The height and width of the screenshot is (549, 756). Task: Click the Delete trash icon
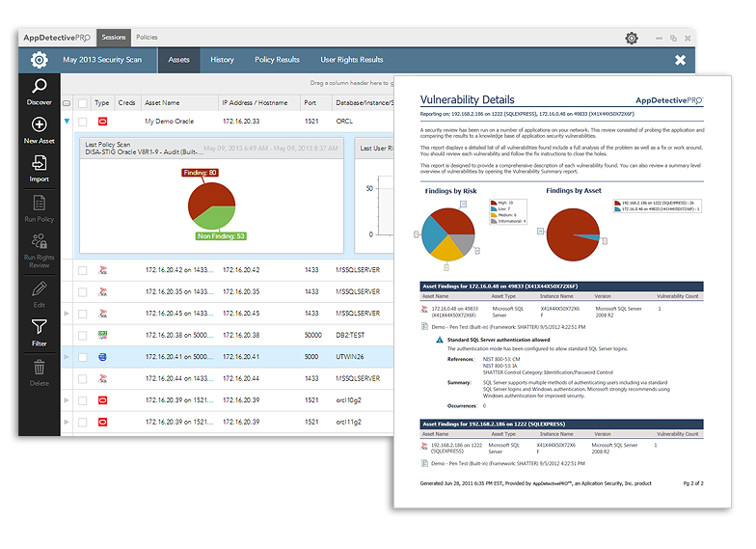pyautogui.click(x=40, y=368)
